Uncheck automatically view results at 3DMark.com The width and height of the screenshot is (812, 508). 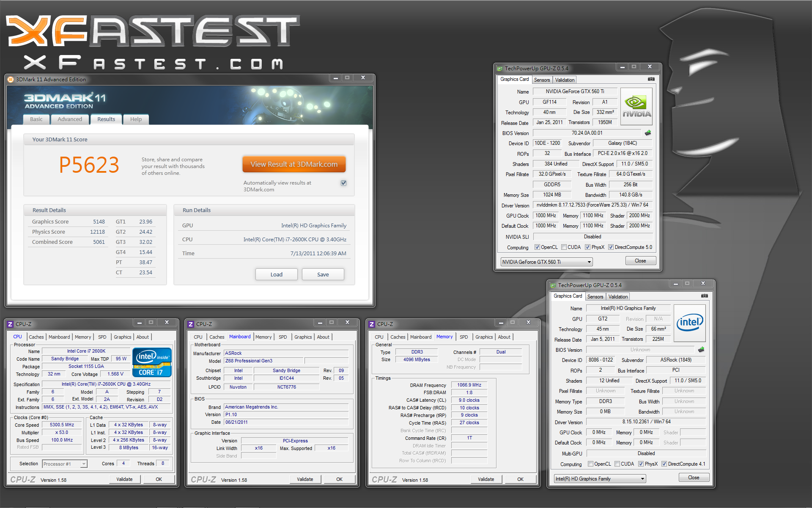coord(343,183)
